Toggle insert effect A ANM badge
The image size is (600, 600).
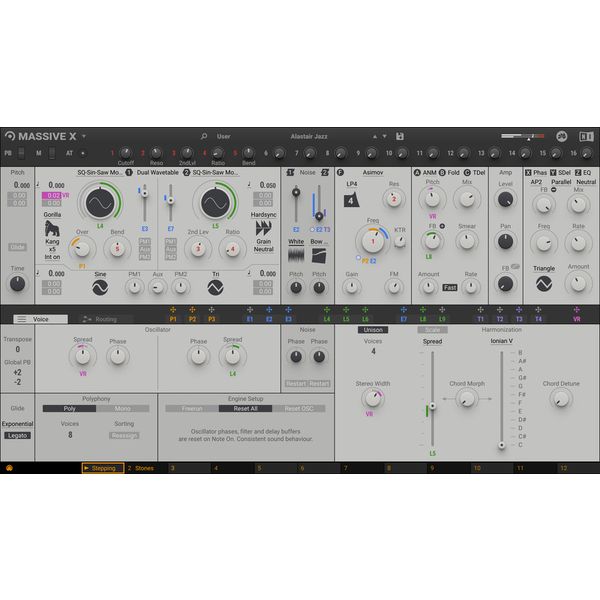coord(417,173)
